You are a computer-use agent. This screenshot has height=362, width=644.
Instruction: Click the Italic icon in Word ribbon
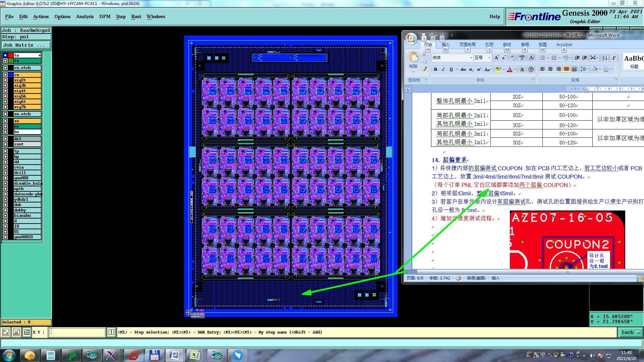(x=443, y=69)
